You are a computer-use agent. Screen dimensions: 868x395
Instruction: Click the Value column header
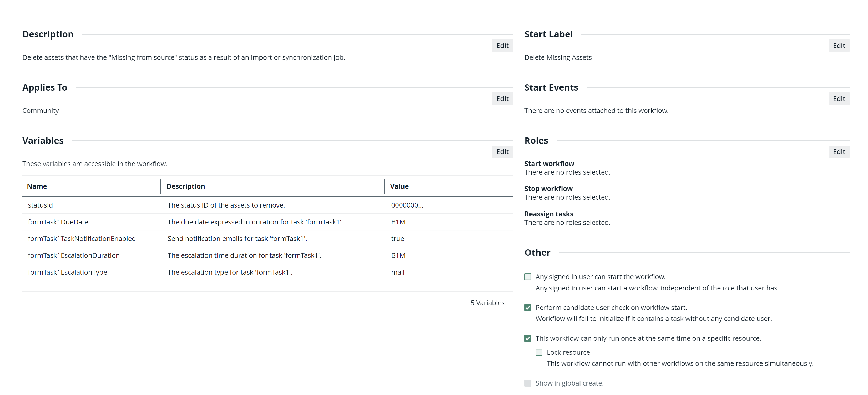[399, 186]
